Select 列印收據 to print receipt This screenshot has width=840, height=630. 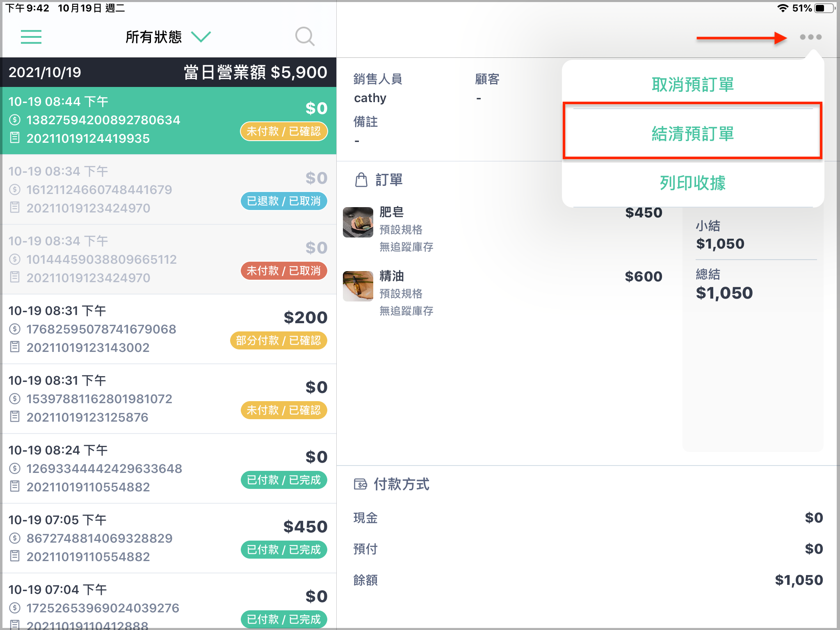click(693, 183)
